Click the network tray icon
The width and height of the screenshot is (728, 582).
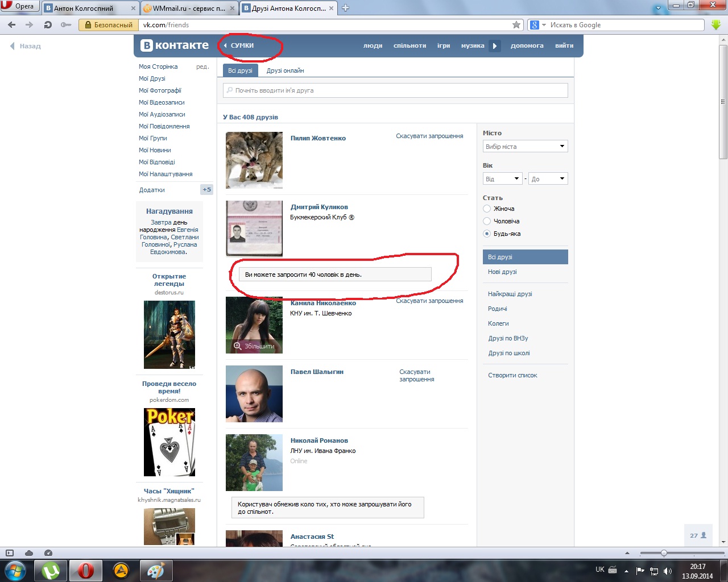coord(654,571)
